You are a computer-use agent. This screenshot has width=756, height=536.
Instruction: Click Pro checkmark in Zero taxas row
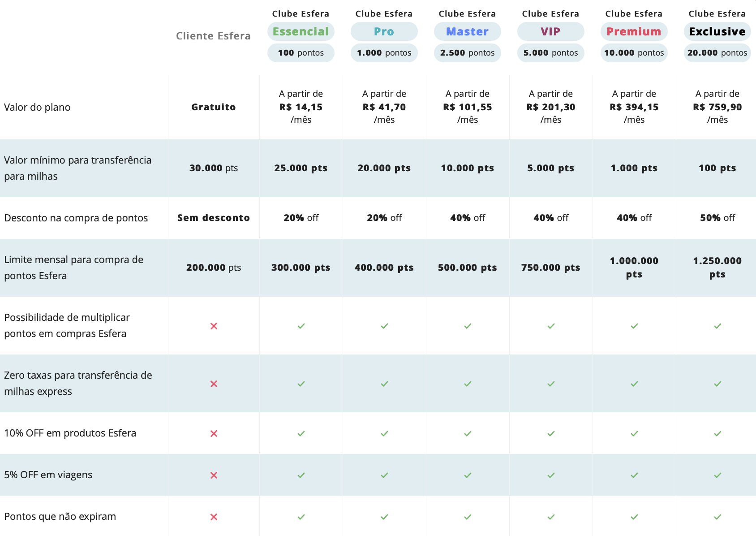tap(384, 384)
